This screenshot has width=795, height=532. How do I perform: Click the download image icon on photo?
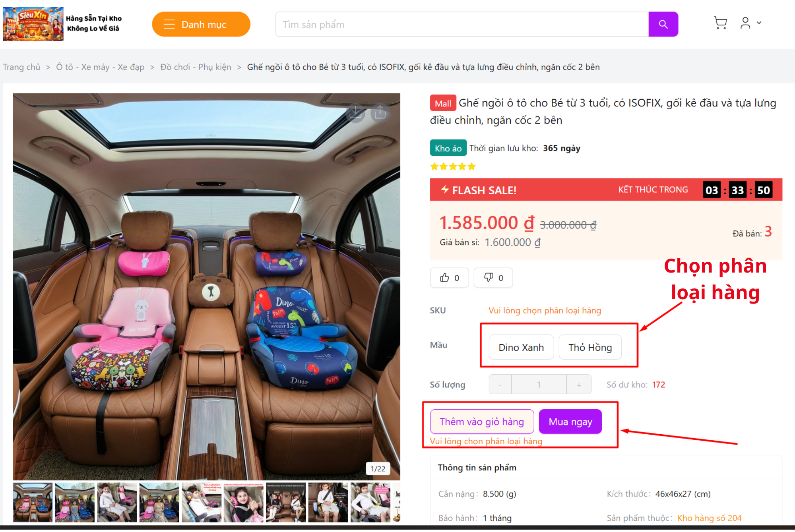[x=355, y=113]
